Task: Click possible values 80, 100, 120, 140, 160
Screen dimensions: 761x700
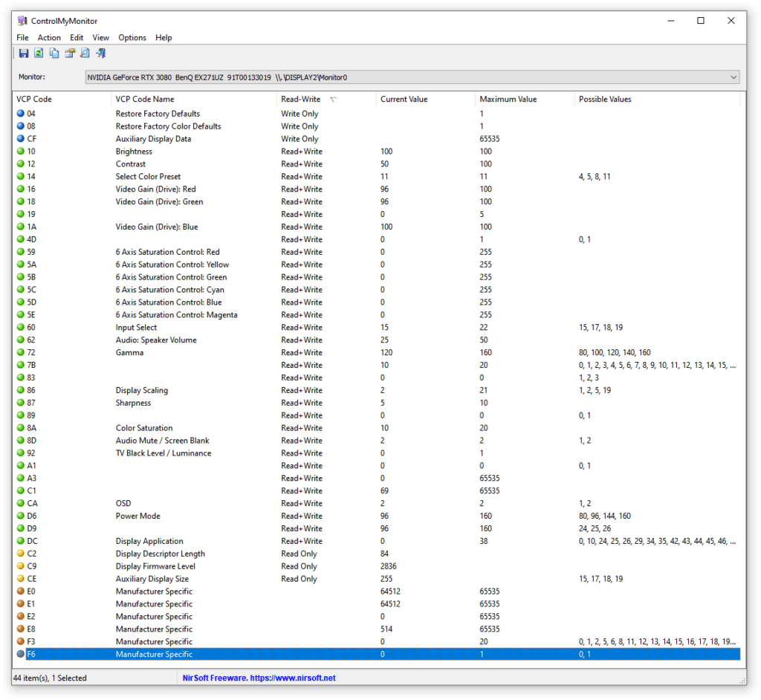Action: (x=615, y=352)
